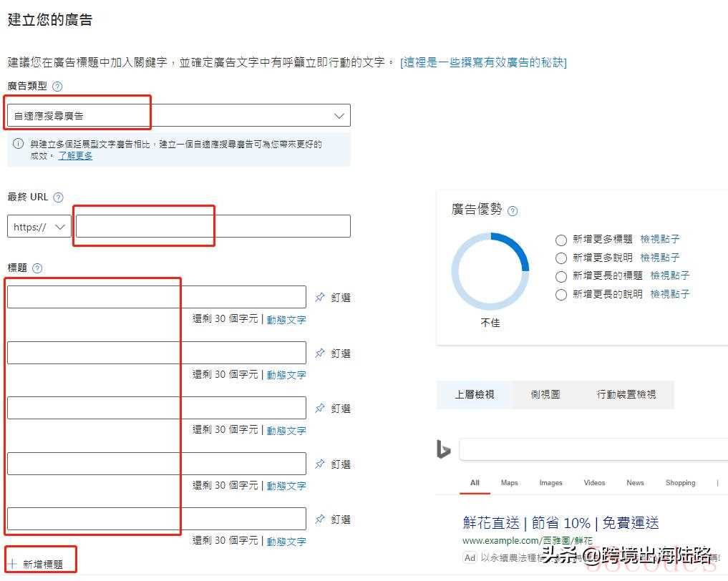
Task: Click the 廣告優勢 strength donut chart
Action: pos(490,271)
